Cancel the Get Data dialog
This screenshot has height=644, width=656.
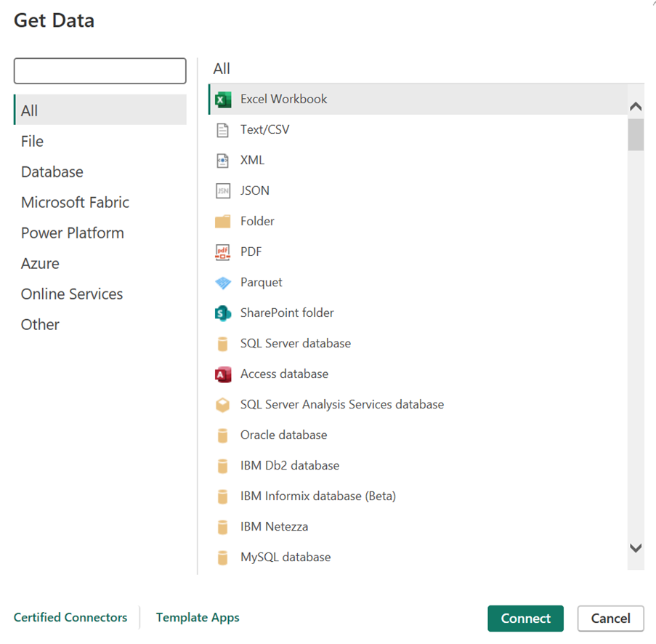tap(610, 619)
